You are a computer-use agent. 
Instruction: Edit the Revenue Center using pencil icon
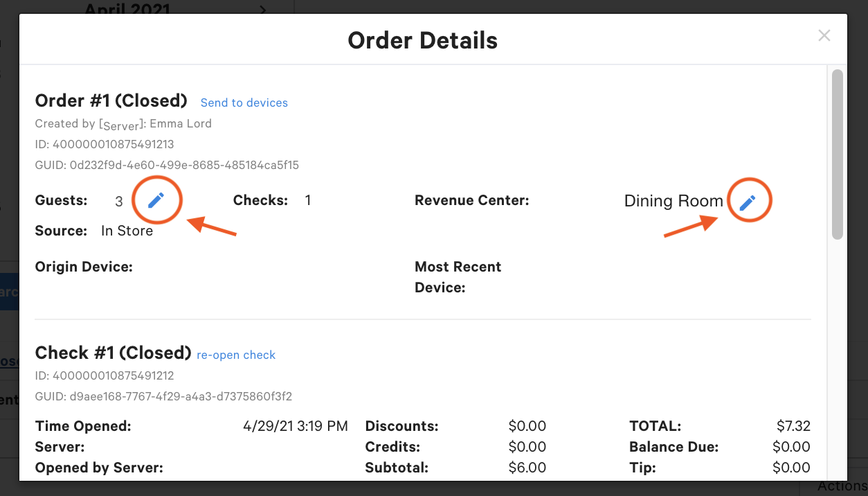pos(748,202)
